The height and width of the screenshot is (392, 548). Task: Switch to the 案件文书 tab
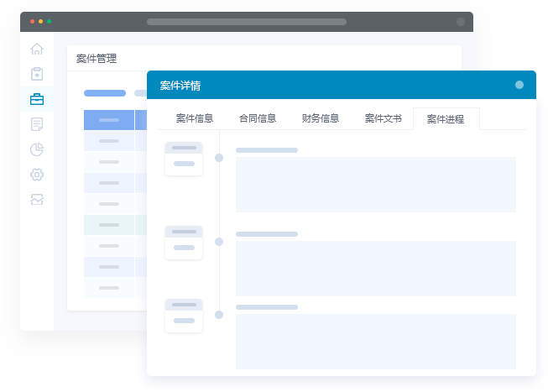[383, 118]
